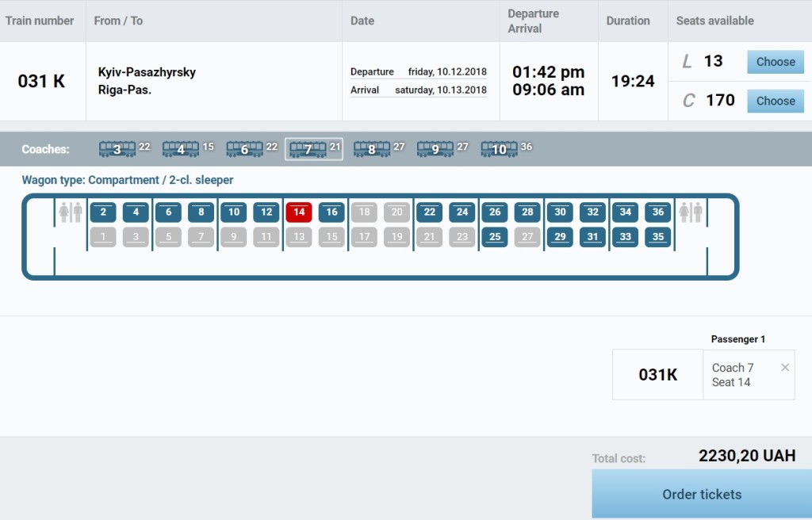This screenshot has width=812, height=520.
Task: Select lower seat 25
Action: tap(495, 237)
